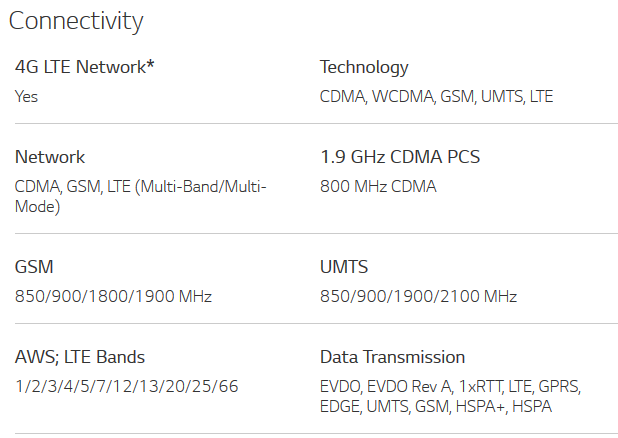Click the Connectivity section heading

click(76, 21)
